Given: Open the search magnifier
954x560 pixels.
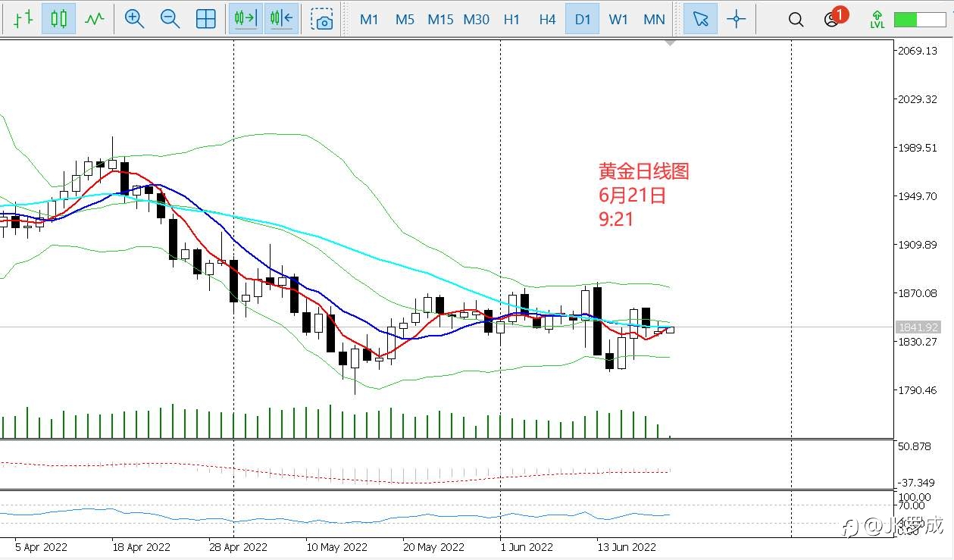Looking at the screenshot, I should (796, 20).
